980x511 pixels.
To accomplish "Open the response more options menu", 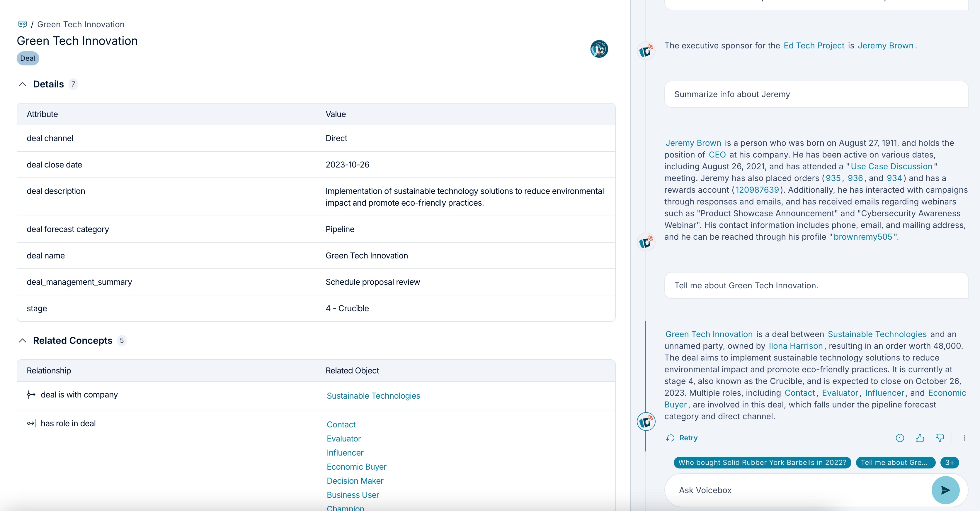I will click(964, 438).
